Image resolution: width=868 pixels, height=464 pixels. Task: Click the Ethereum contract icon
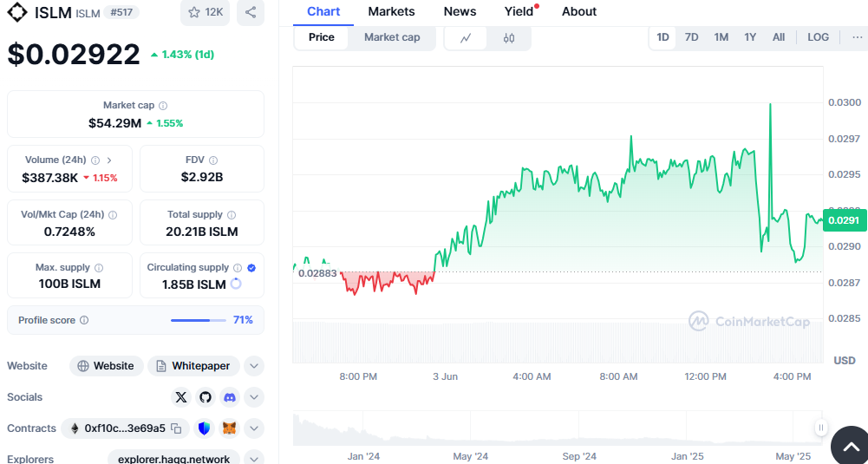click(75, 428)
